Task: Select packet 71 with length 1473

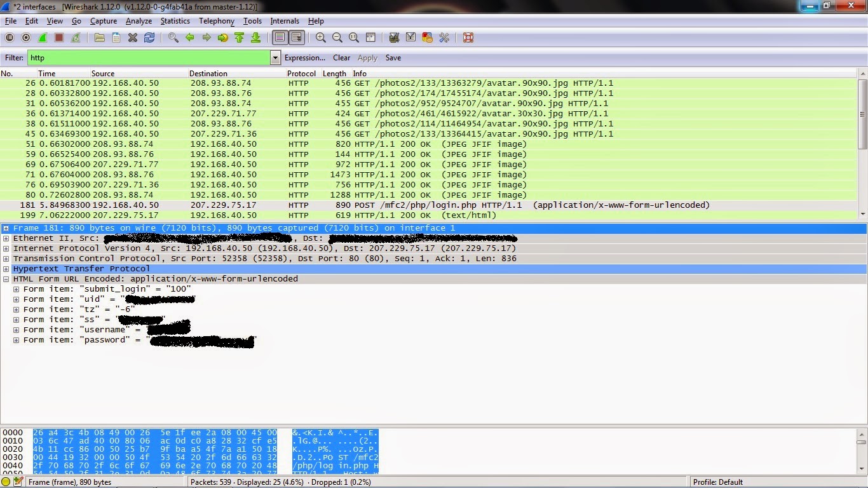Action: [429, 175]
